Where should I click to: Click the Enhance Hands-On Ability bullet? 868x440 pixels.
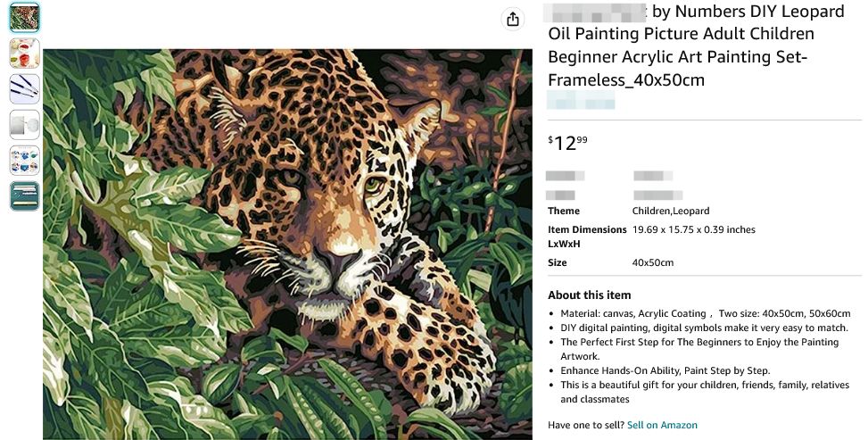pyautogui.click(x=665, y=370)
